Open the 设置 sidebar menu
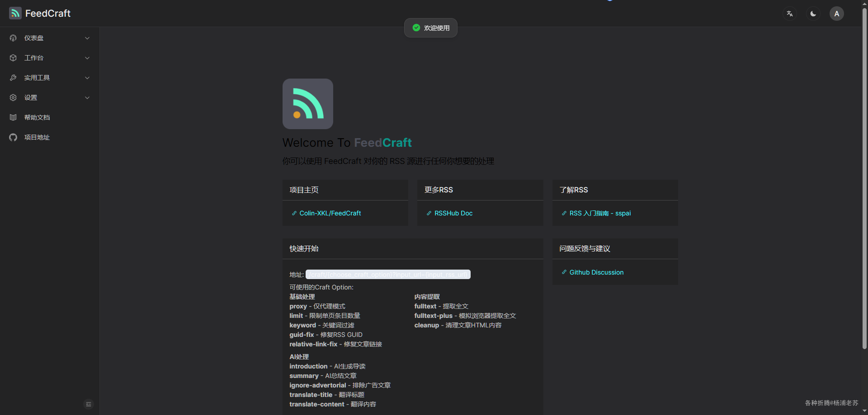The image size is (868, 415). 50,98
